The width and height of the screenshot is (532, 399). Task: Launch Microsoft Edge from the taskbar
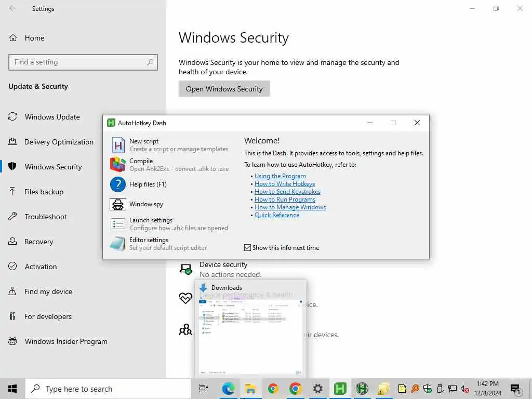[228, 389]
